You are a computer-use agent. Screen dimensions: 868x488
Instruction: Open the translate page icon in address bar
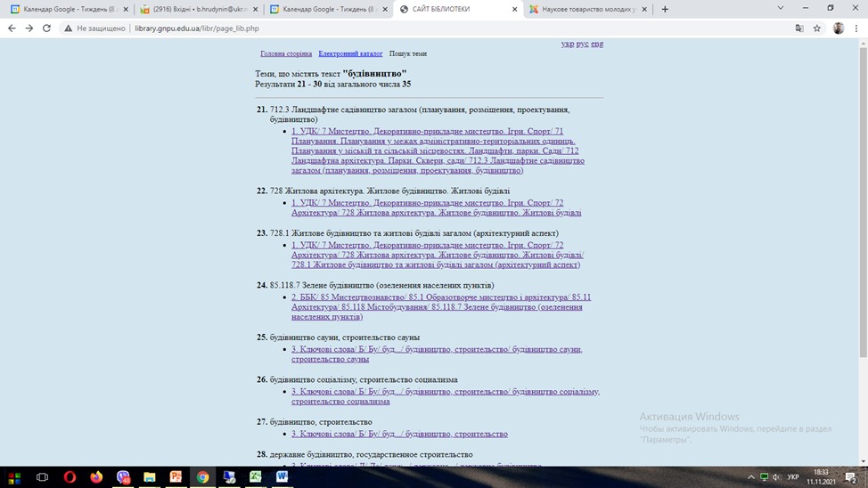(x=798, y=28)
